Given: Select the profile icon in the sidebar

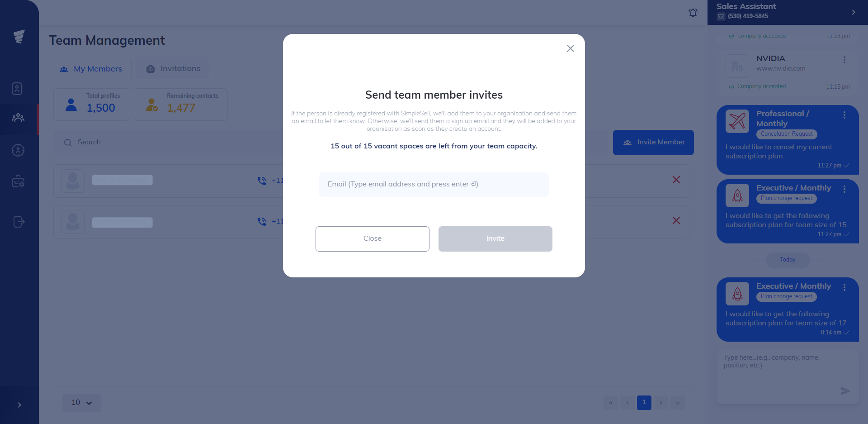Looking at the screenshot, I should [x=17, y=89].
